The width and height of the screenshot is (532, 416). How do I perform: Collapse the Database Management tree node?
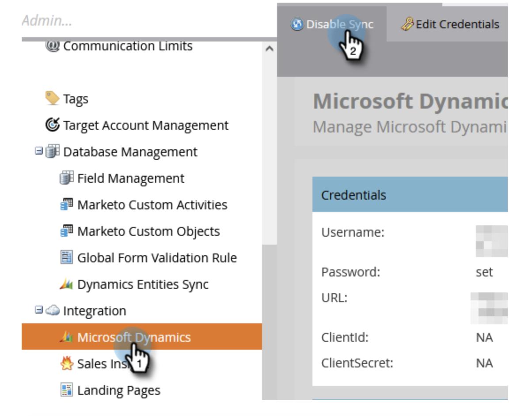pyautogui.click(x=39, y=151)
